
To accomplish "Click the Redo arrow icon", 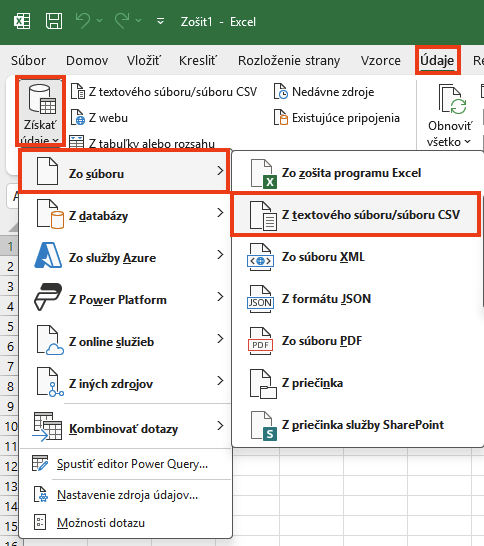I will tap(122, 21).
